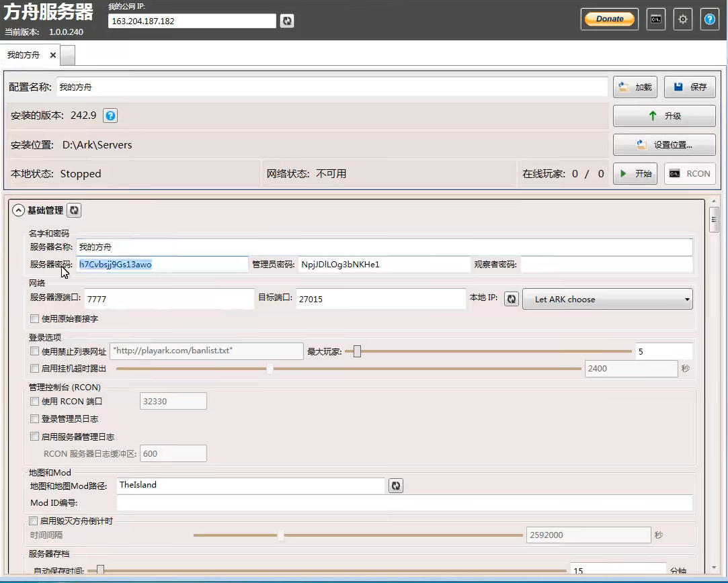
Task: Start the server with 开始
Action: click(x=635, y=173)
